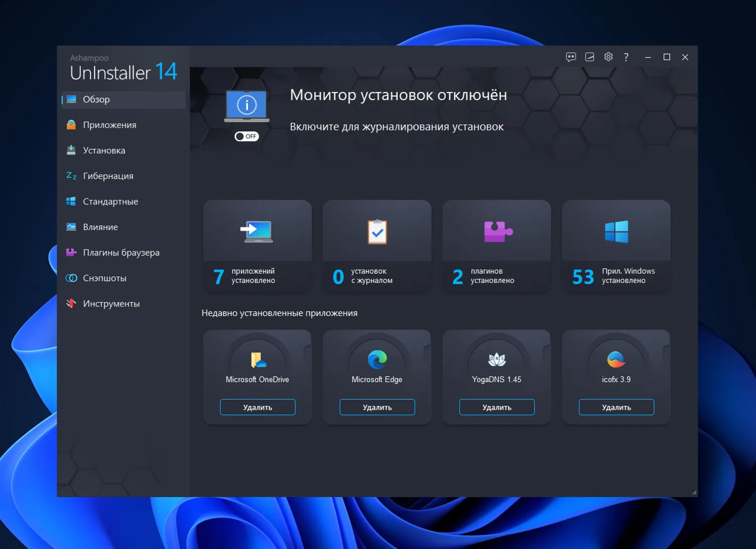Click the half-shaded window icon in title bar

point(590,57)
